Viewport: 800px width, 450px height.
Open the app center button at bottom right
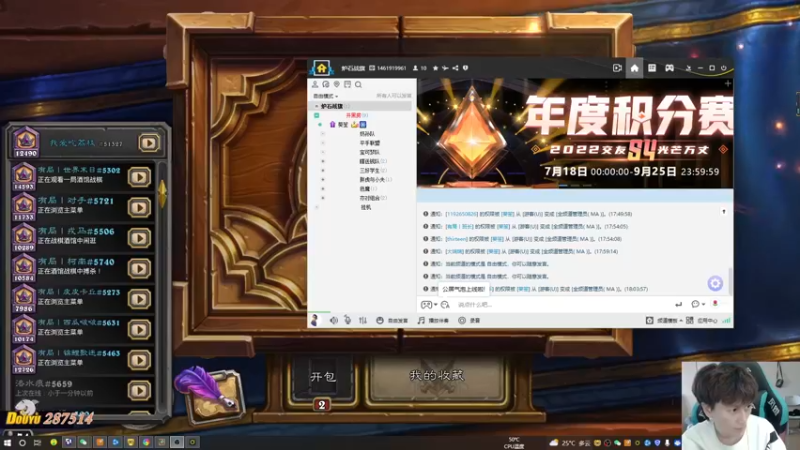tap(702, 320)
